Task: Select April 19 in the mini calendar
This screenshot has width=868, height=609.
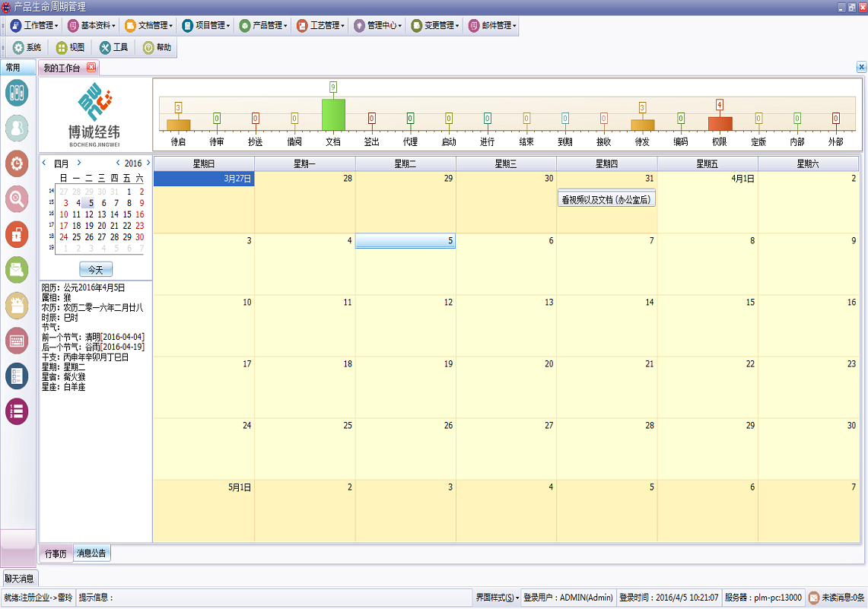Action: pos(90,225)
